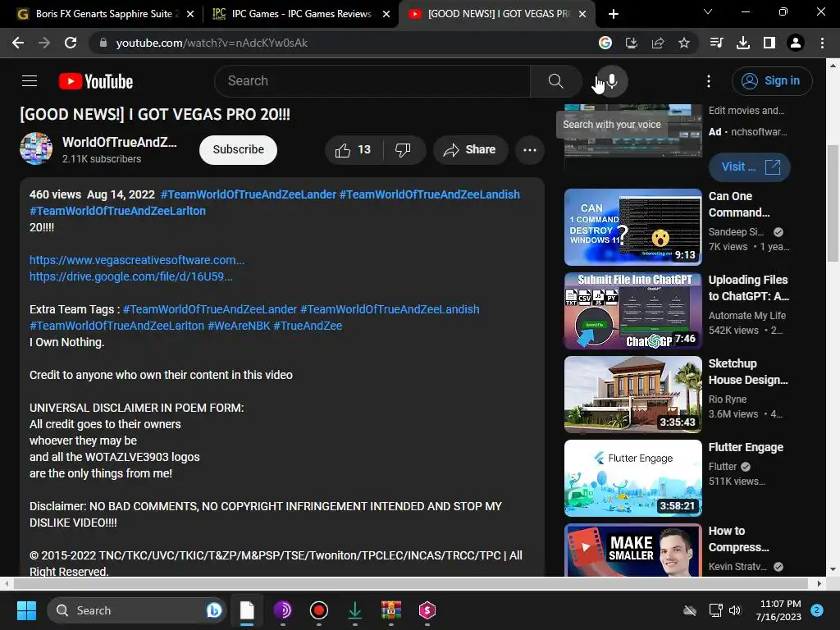The height and width of the screenshot is (630, 840).
Task: Open the red record app in taskbar
Action: click(319, 610)
